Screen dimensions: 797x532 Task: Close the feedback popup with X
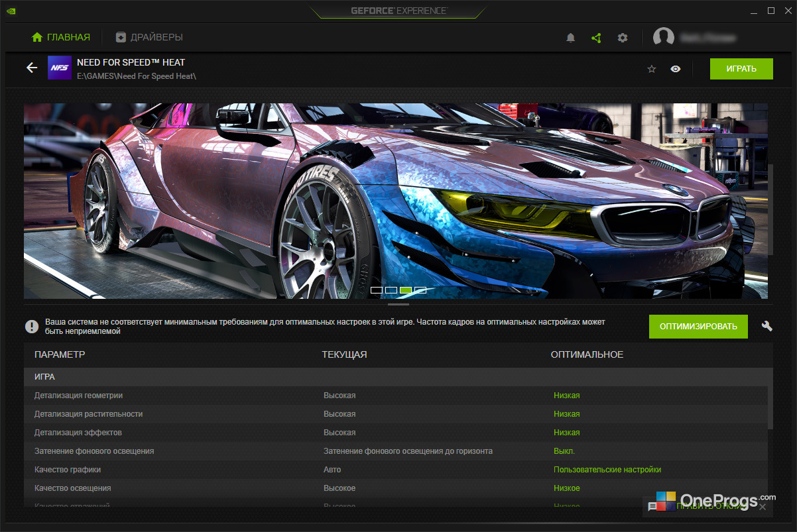point(763,506)
